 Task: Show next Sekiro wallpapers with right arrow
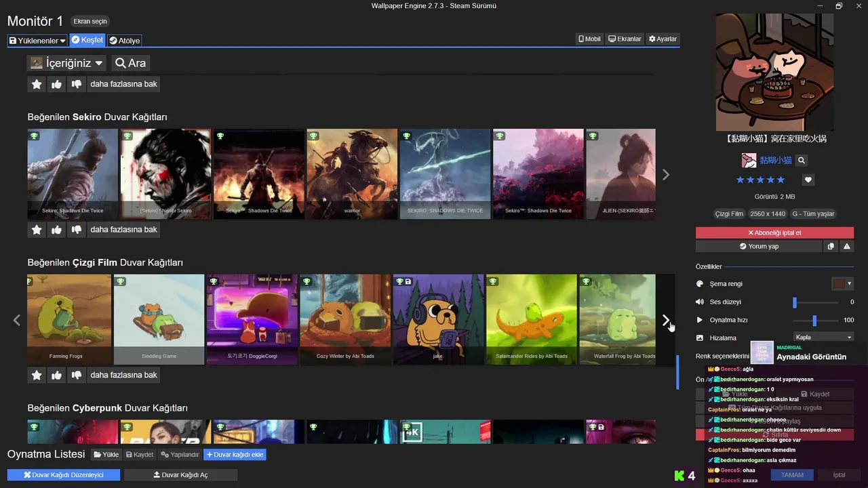(666, 175)
